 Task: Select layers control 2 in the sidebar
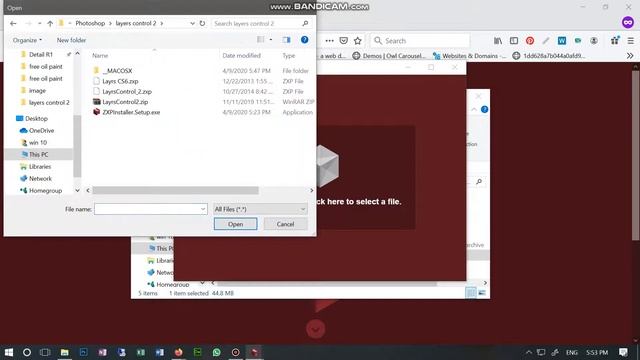pos(49,102)
